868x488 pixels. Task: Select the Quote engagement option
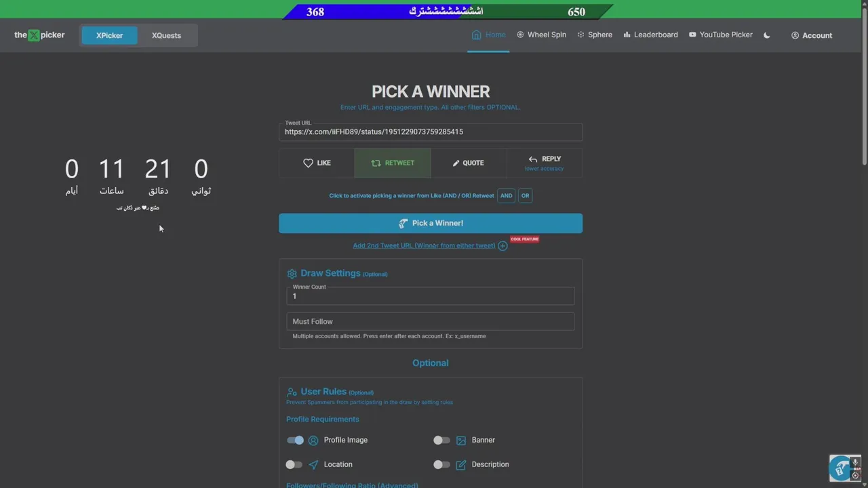(469, 163)
